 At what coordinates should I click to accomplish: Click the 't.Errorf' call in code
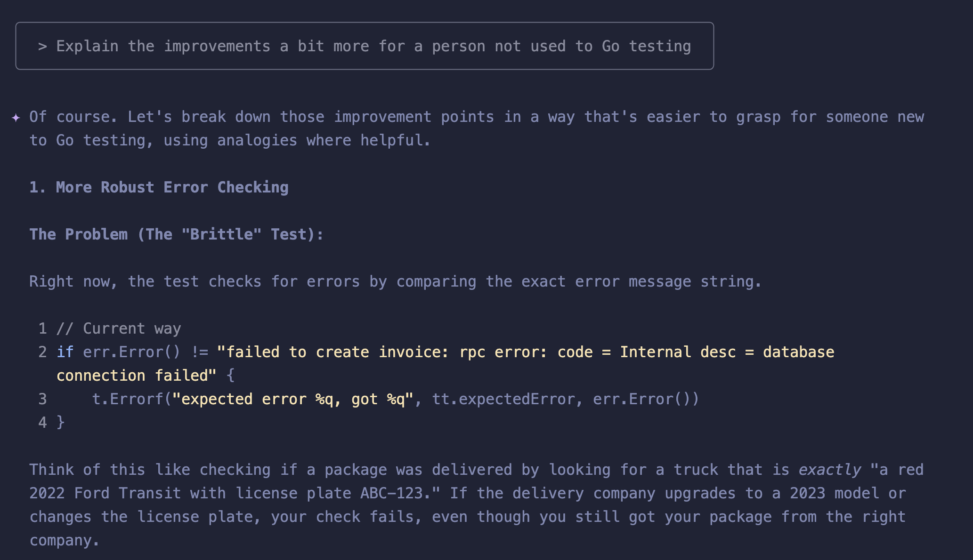pyautogui.click(x=127, y=399)
